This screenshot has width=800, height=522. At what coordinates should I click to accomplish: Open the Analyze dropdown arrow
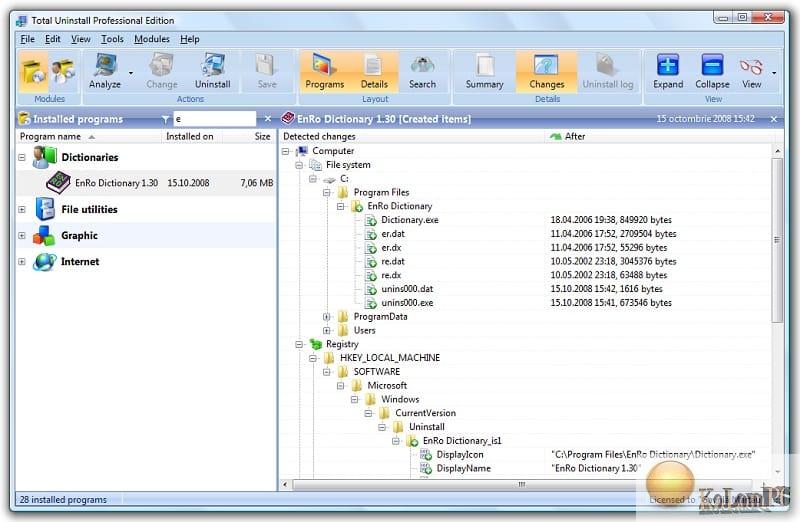point(131,73)
